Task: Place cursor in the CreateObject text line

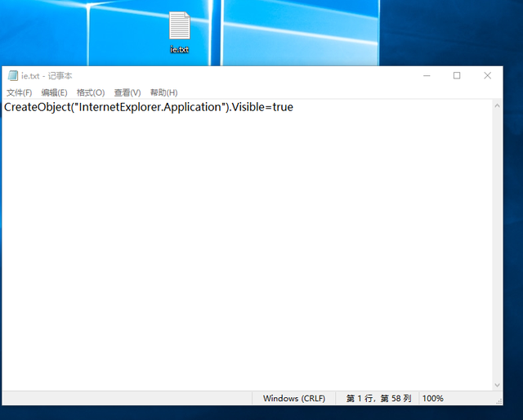Action: point(149,107)
